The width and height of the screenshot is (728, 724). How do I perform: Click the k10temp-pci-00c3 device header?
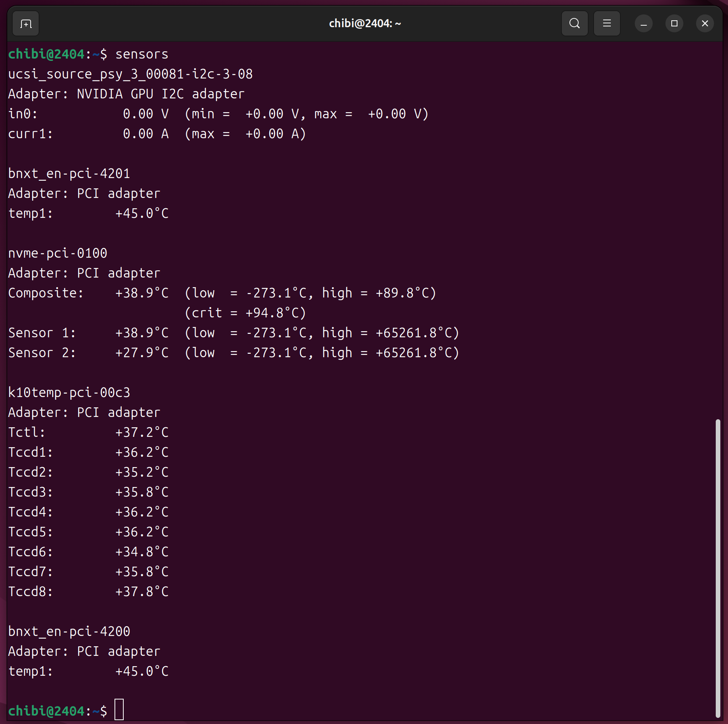(69, 393)
